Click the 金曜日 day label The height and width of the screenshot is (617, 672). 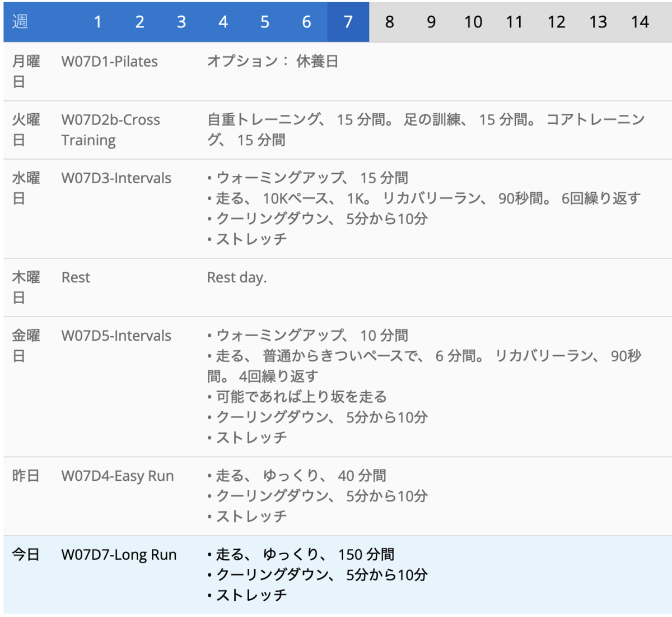pos(26,346)
